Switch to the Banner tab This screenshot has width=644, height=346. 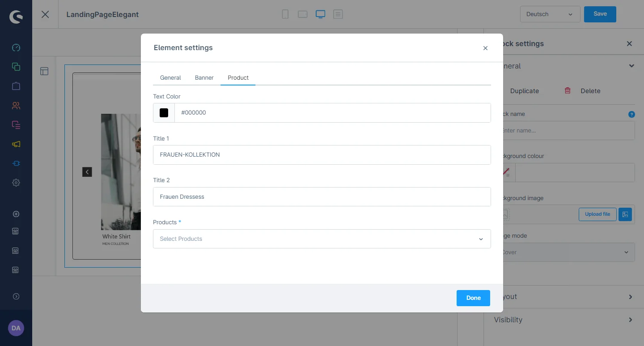coord(204,78)
